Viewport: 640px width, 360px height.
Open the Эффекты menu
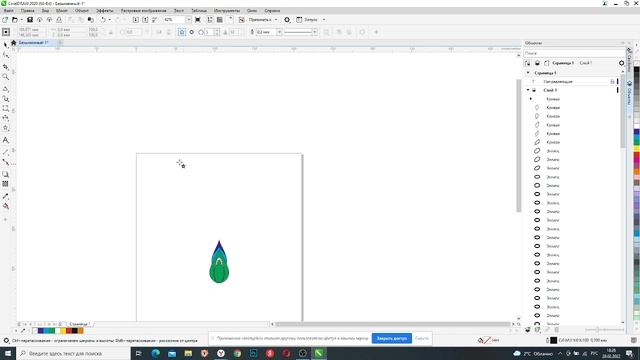coord(104,11)
